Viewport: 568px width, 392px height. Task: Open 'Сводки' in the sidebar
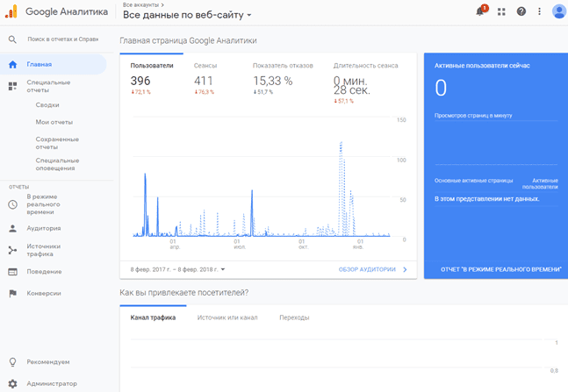47,105
